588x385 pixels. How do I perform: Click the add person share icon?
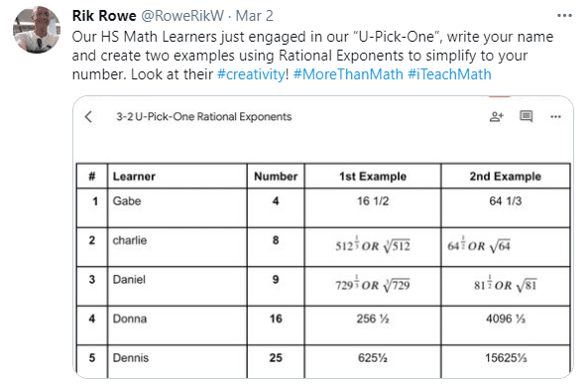496,117
